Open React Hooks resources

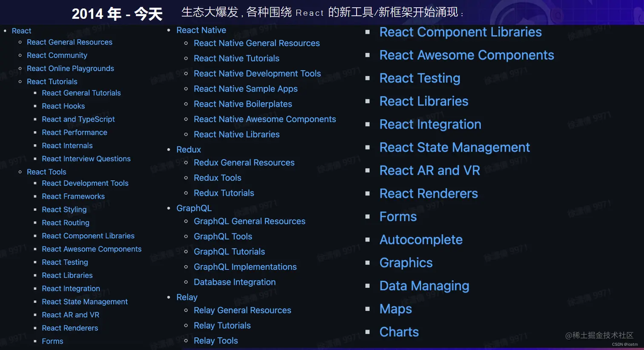[63, 106]
